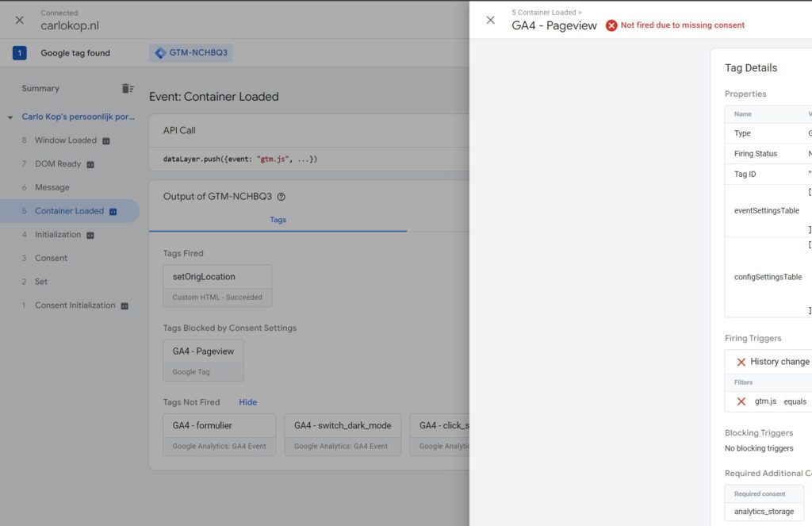Image resolution: width=812 pixels, height=526 pixels.
Task: Open help icon next to Output of GTM-NCHBQ3
Action: [x=282, y=197]
